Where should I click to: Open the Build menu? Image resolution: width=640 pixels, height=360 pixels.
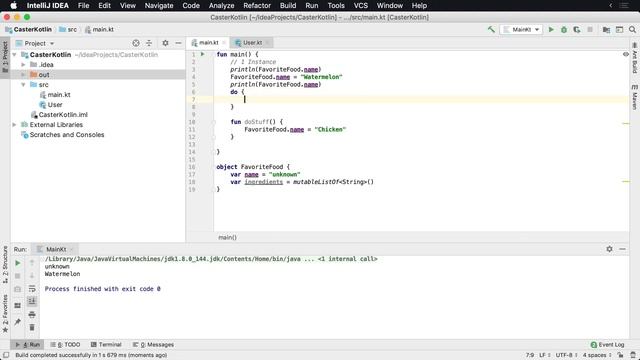tap(288, 5)
